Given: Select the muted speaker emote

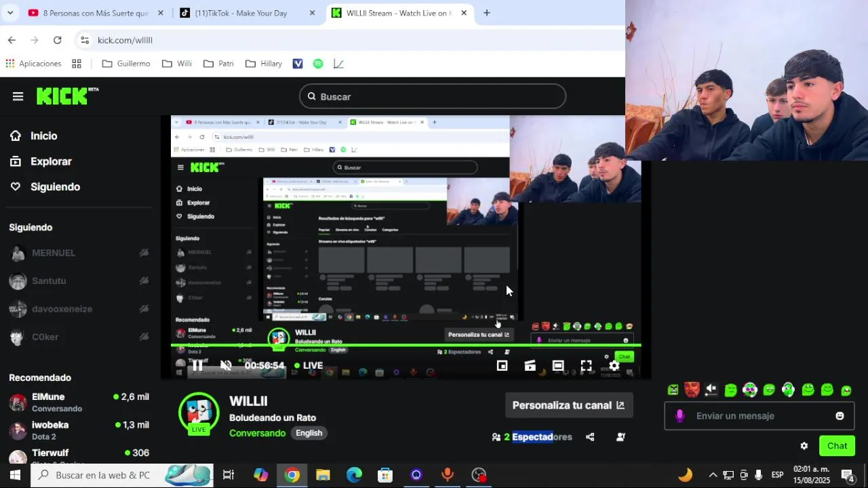Looking at the screenshot, I should coord(711,390).
